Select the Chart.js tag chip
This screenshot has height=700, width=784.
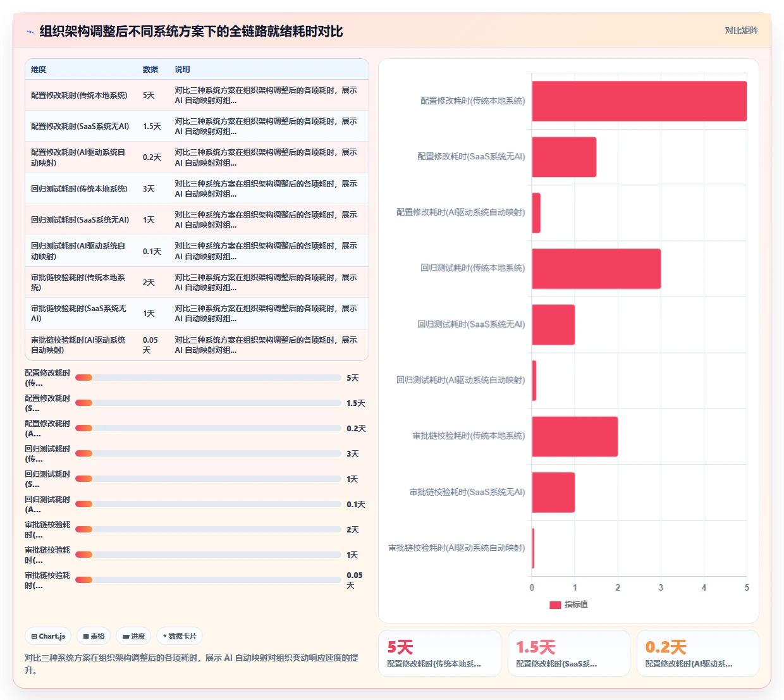49,636
